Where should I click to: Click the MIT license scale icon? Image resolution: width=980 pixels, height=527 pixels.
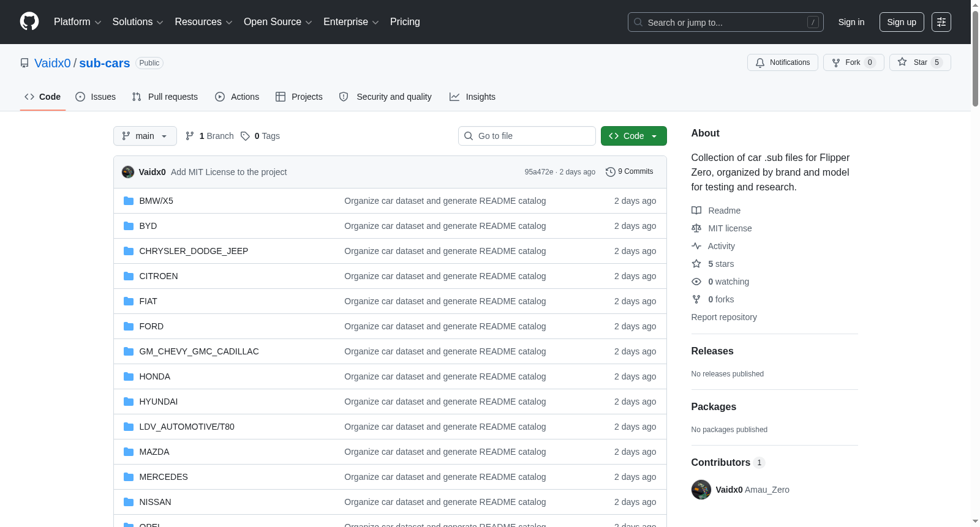(696, 228)
